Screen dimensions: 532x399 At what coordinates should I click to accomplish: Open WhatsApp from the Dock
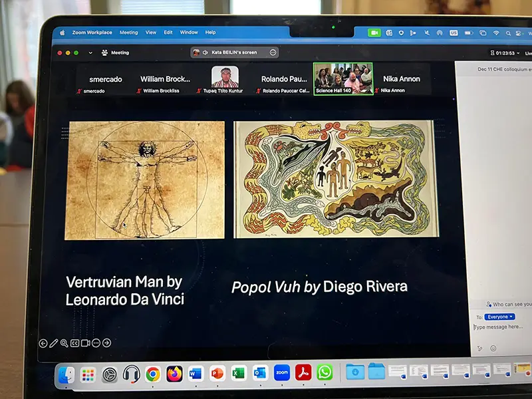pyautogui.click(x=325, y=372)
